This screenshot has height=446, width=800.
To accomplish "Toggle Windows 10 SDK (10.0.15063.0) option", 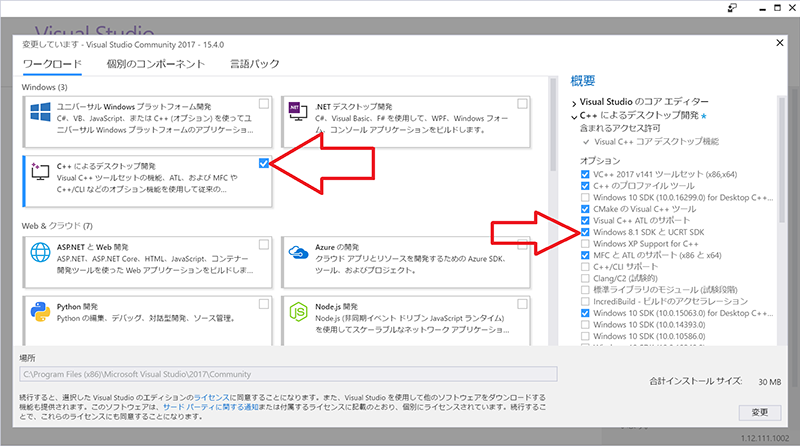I will 585,313.
